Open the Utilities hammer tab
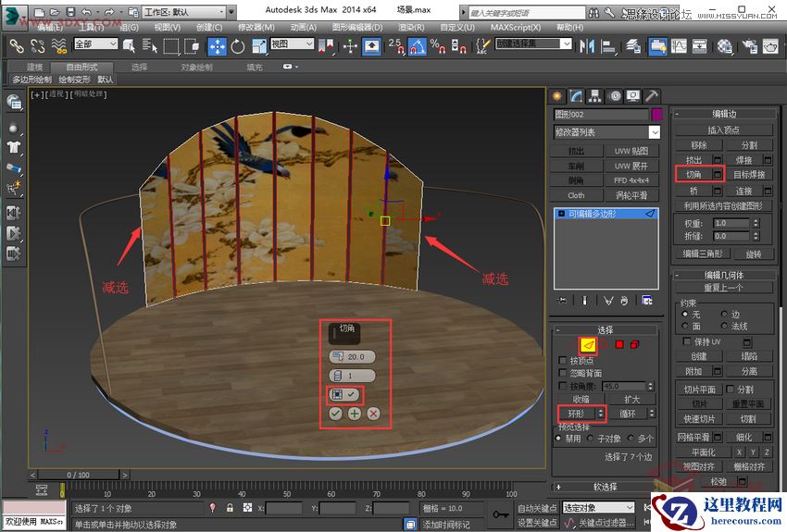 point(652,96)
